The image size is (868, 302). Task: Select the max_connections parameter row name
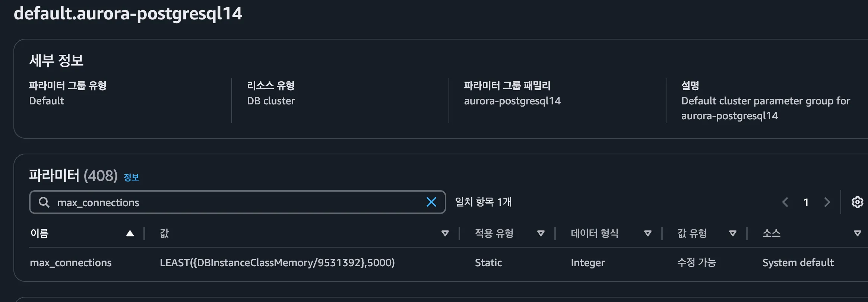[x=71, y=263]
